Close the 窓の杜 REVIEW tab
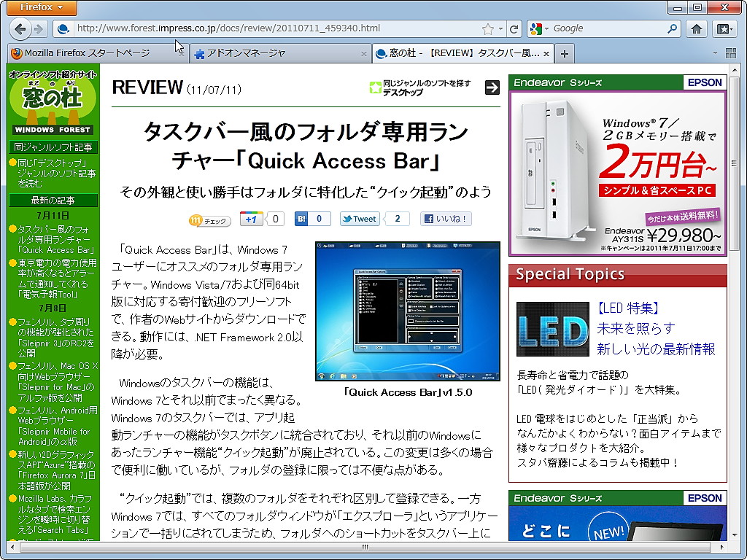Screen dimensions: 747x560 click(x=546, y=54)
